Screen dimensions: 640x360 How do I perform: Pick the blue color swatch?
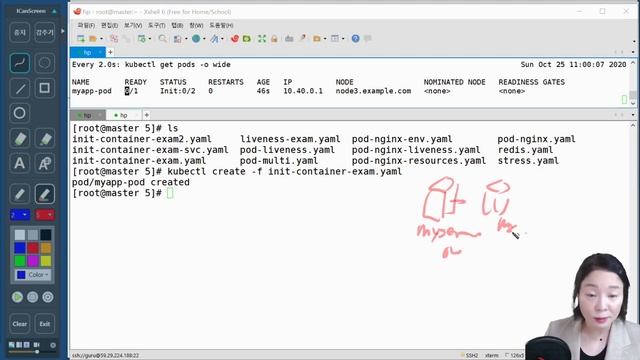(x=20, y=248)
